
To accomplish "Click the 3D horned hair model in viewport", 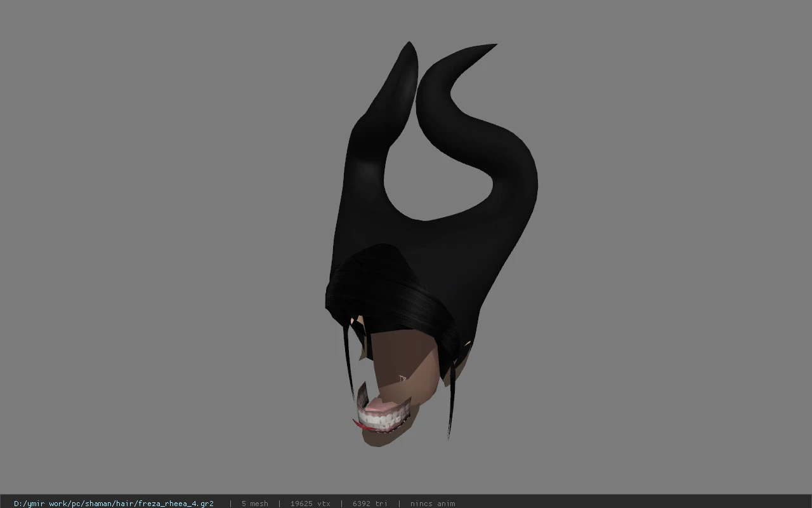I will pyautogui.click(x=431, y=244).
